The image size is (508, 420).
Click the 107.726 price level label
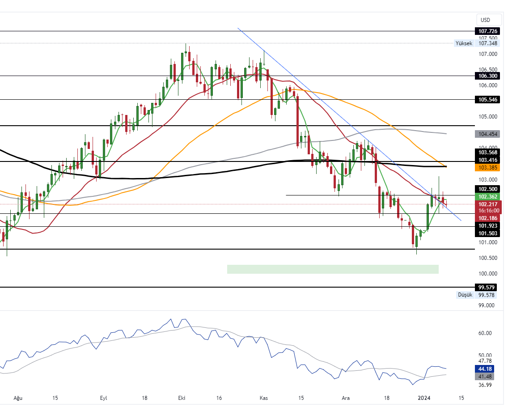coord(487,31)
